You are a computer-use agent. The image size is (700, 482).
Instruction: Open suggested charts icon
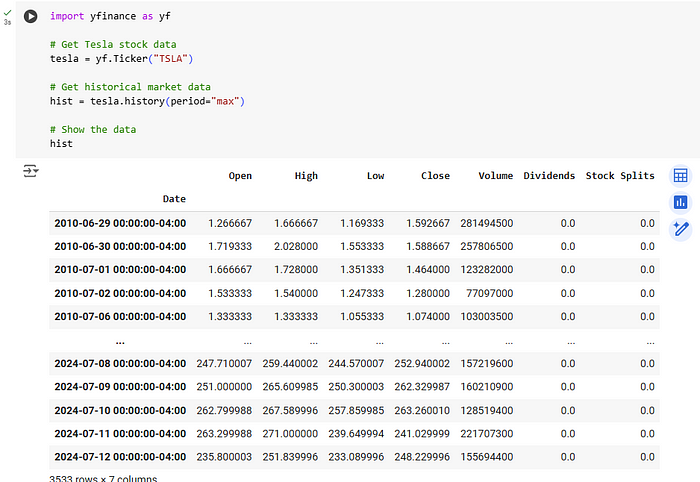click(680, 203)
